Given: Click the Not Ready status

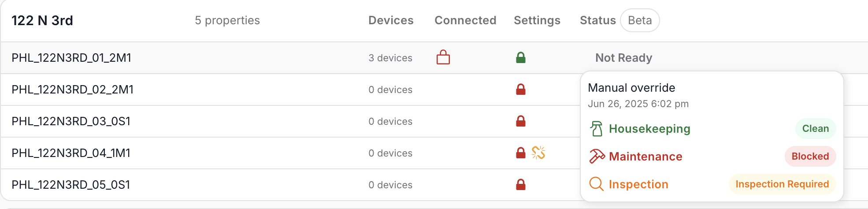Looking at the screenshot, I should tap(623, 58).
